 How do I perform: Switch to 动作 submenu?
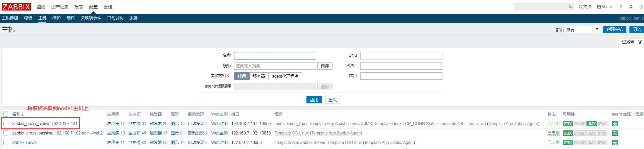(71, 18)
